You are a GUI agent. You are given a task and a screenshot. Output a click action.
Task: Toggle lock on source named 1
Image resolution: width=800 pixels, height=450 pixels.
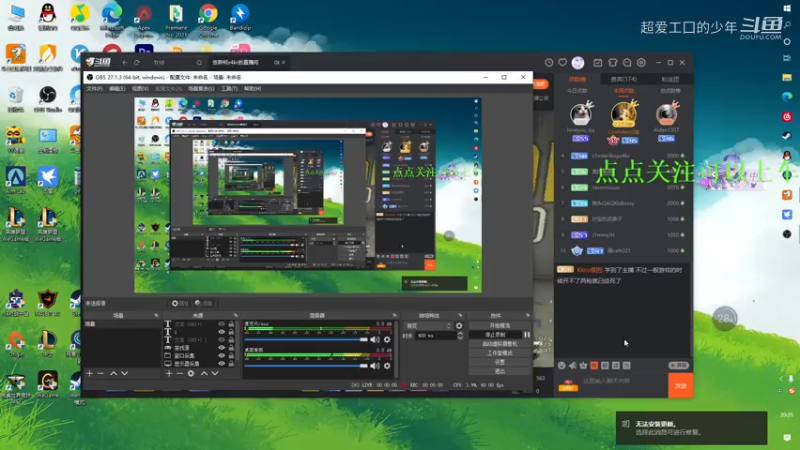[x=231, y=332]
